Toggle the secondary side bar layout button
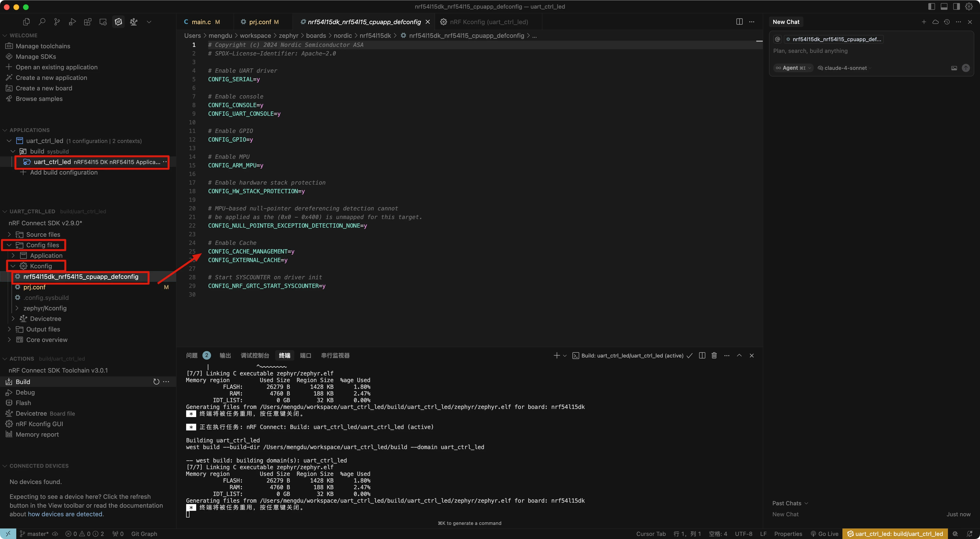The height and width of the screenshot is (539, 980). click(956, 6)
